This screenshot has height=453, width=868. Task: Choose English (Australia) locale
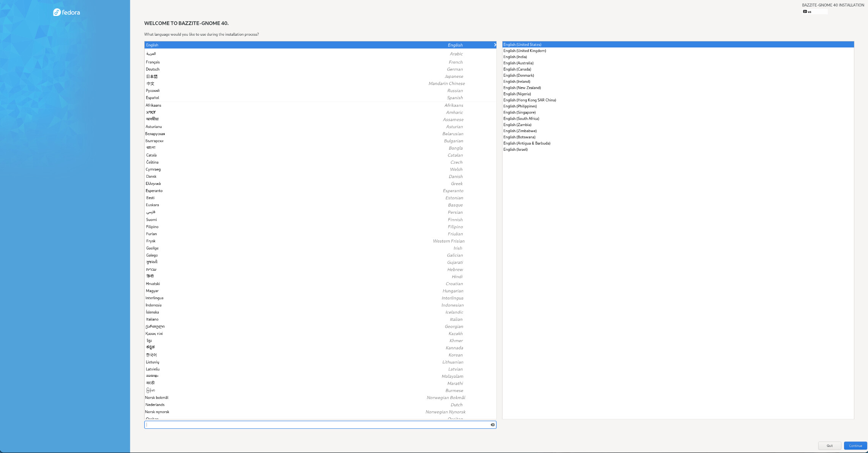[678, 63]
